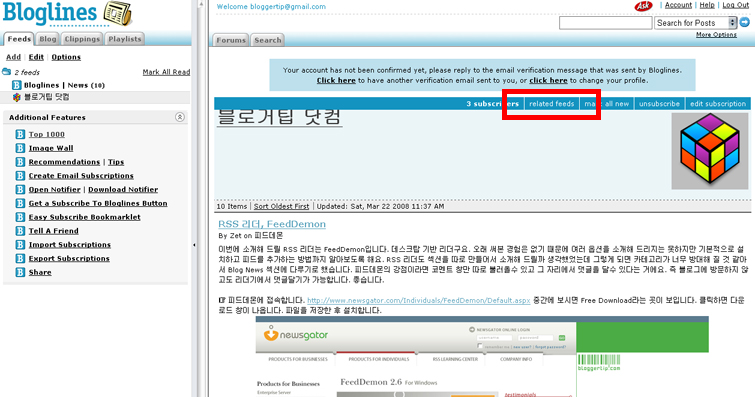Click here to resend verification email
This screenshot has width=755, height=397.
[336, 80]
